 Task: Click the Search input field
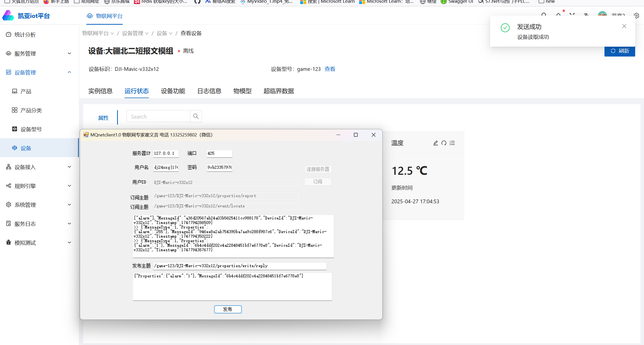pyautogui.click(x=158, y=117)
